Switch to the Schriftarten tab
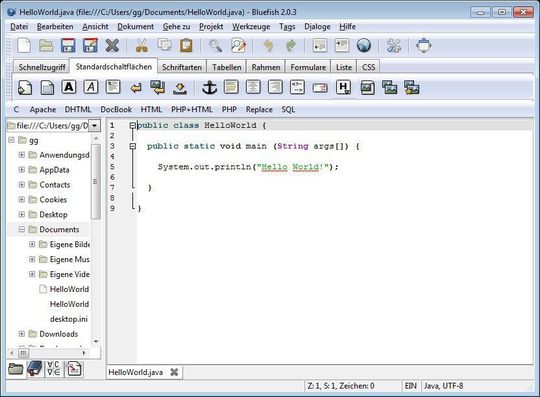540x397 pixels. click(182, 67)
